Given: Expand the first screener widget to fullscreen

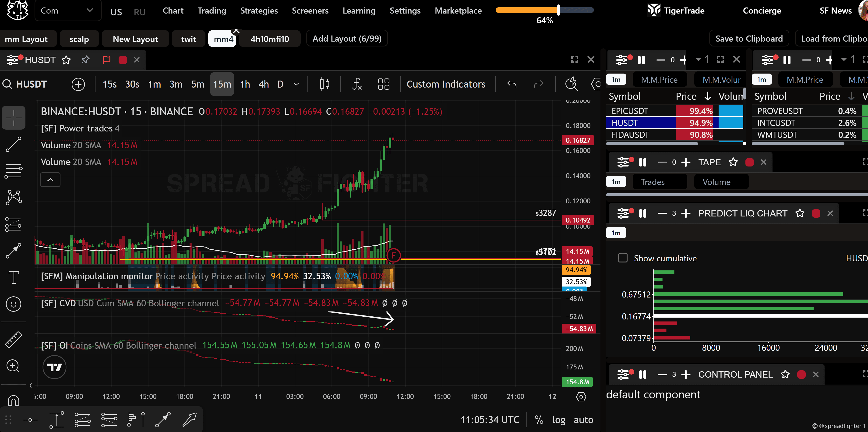Looking at the screenshot, I should 720,60.
